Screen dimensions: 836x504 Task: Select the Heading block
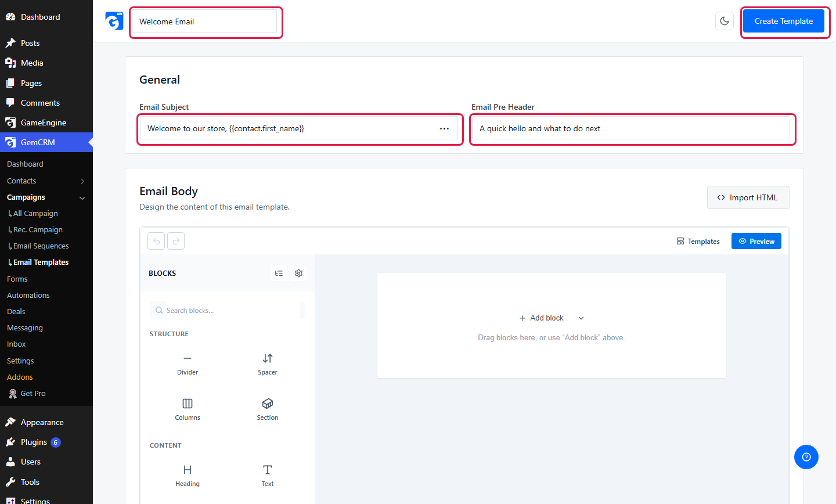[x=188, y=476]
